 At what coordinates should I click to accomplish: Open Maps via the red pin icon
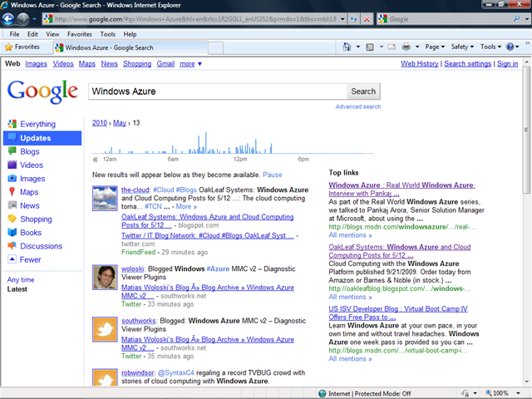coord(12,192)
